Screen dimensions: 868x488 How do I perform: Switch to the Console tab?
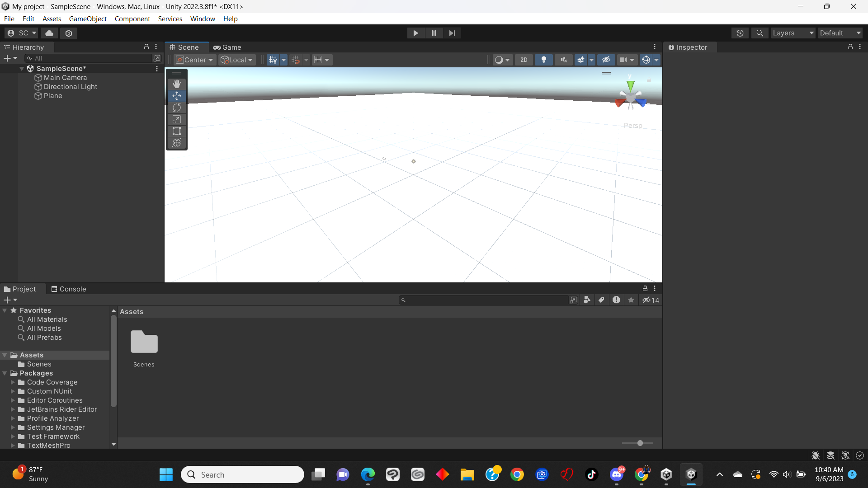coord(68,289)
